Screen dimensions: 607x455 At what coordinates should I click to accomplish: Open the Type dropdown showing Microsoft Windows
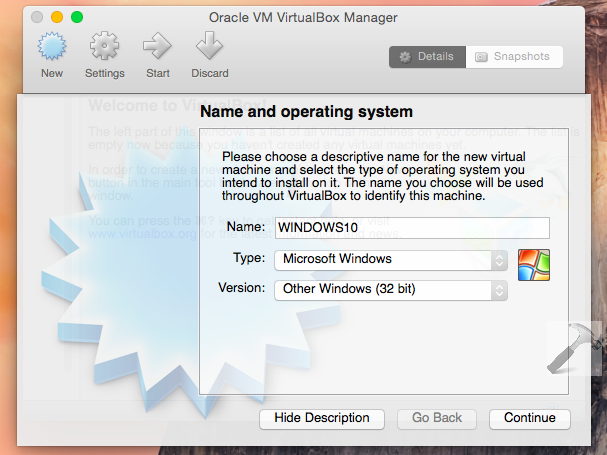pos(391,260)
